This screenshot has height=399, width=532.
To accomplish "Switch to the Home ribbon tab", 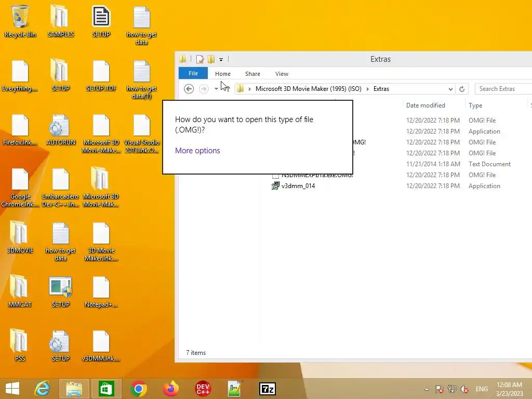I will (222, 74).
